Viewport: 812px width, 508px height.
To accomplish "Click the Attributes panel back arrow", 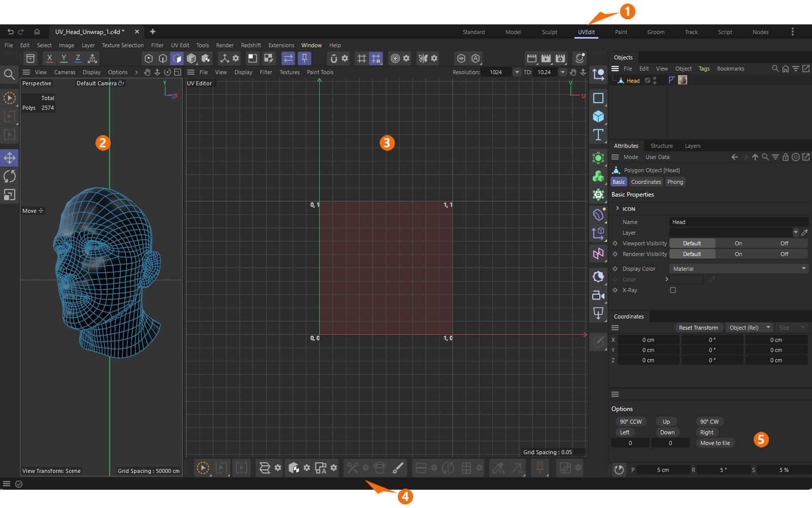I will pos(734,157).
